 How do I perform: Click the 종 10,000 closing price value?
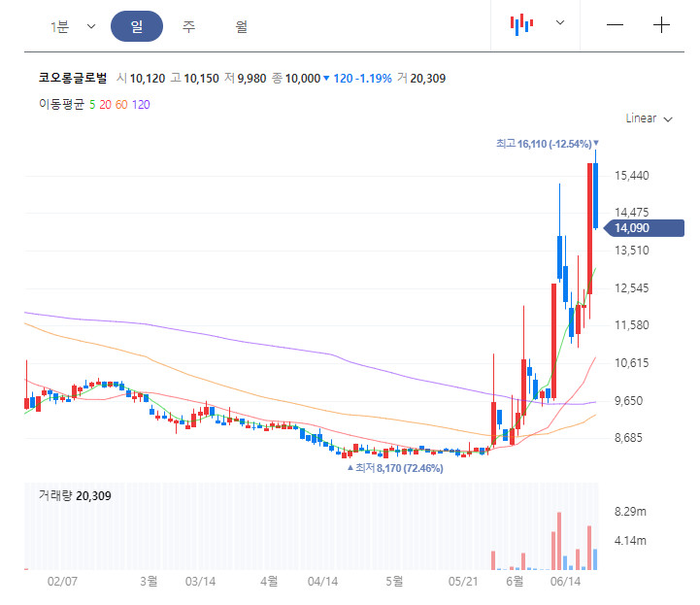296,78
